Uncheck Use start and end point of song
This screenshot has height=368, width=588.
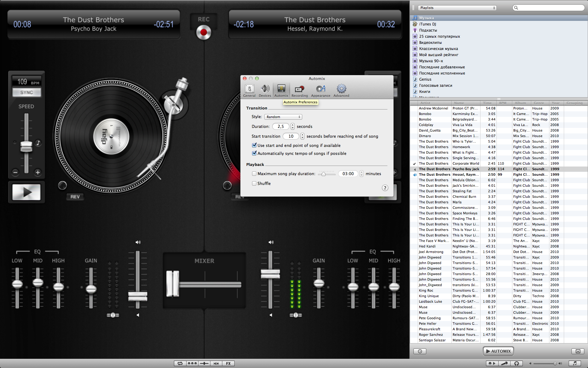pyautogui.click(x=254, y=145)
